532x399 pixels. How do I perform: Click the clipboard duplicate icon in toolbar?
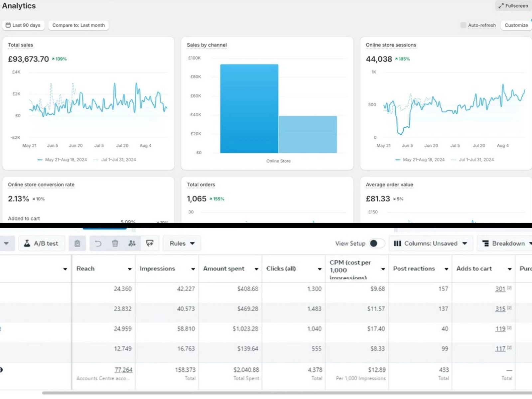(x=77, y=243)
